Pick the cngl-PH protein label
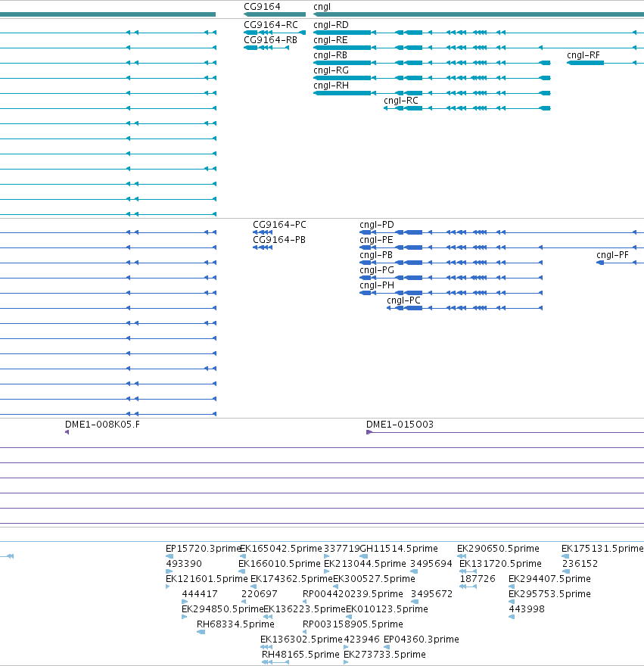The width and height of the screenshot is (644, 666). click(377, 285)
